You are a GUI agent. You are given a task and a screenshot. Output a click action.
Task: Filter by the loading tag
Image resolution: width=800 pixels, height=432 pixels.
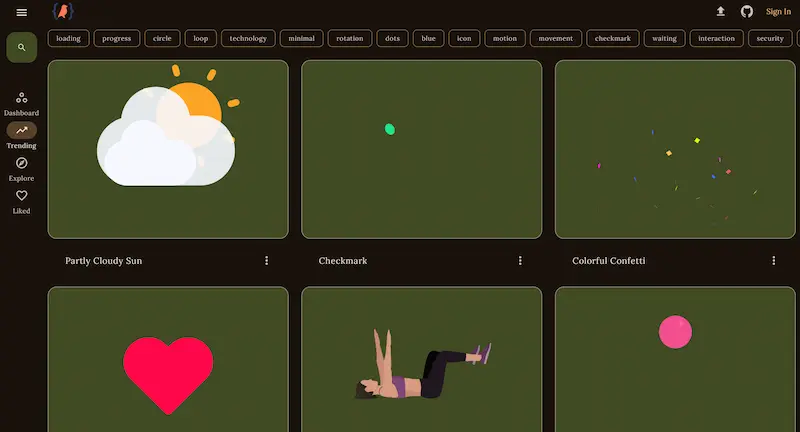[x=69, y=39]
